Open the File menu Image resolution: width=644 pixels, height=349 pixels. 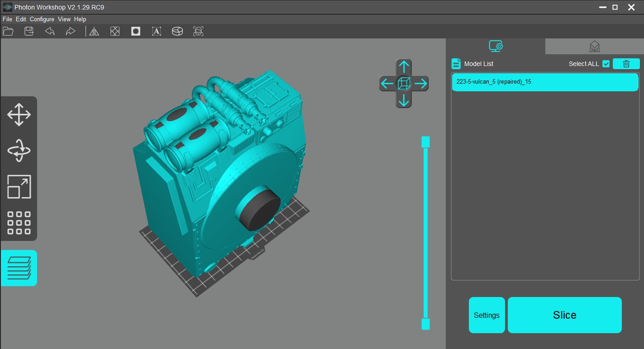point(7,19)
